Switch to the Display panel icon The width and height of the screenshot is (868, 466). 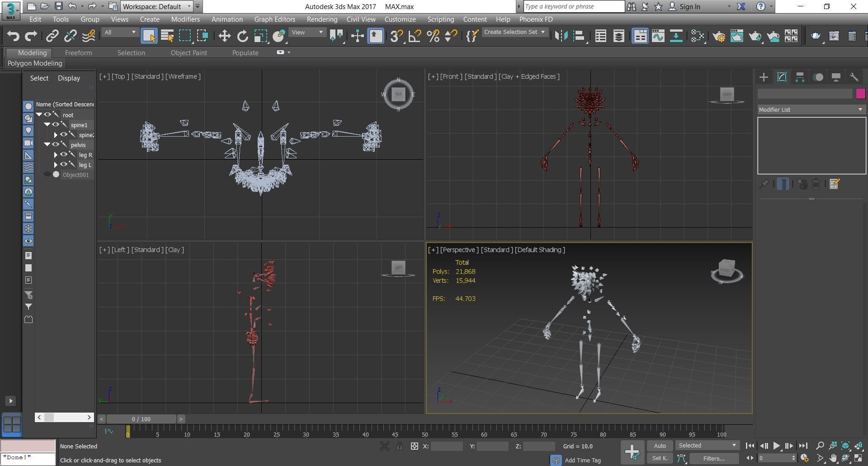click(836, 77)
